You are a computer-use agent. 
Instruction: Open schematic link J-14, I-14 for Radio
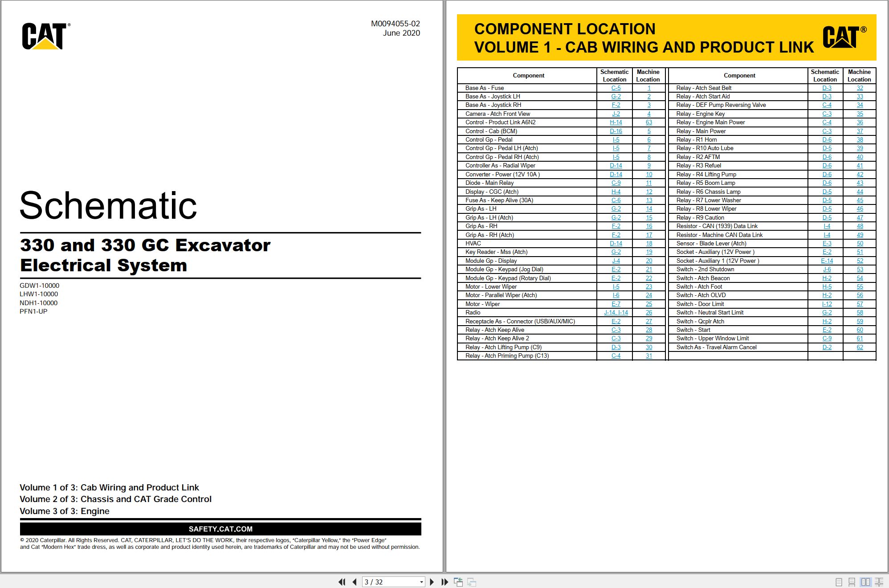pyautogui.click(x=616, y=312)
